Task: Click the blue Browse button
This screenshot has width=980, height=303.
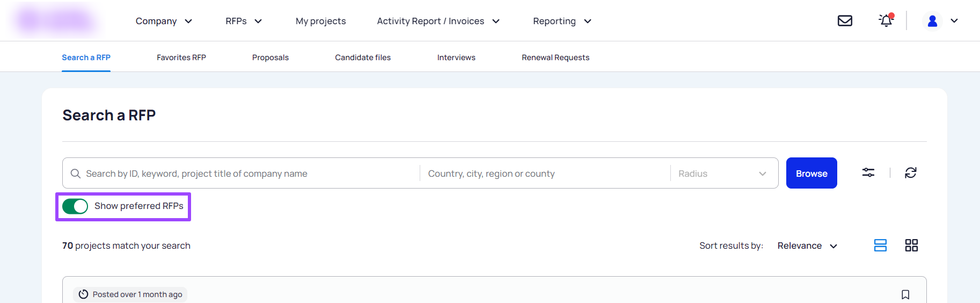Action: pos(811,173)
